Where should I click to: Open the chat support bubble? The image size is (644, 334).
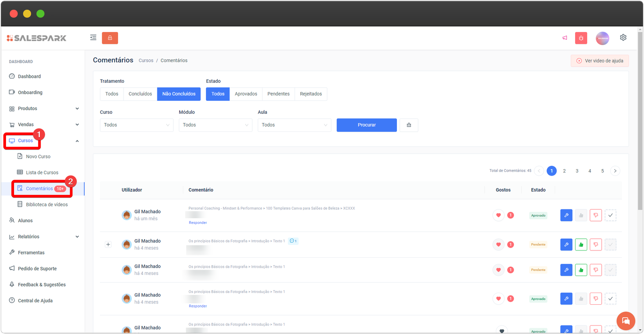point(625,321)
